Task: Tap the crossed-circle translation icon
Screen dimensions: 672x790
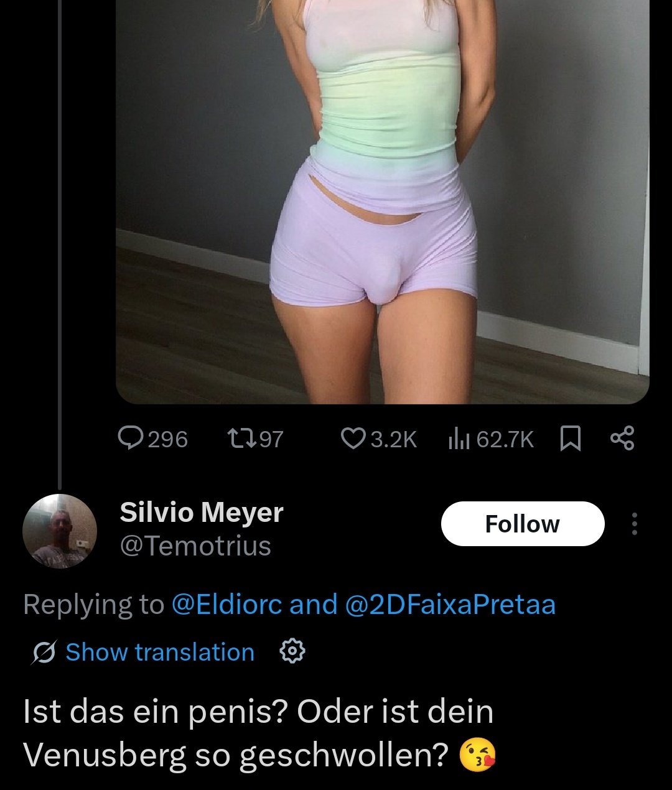Action: pyautogui.click(x=44, y=652)
